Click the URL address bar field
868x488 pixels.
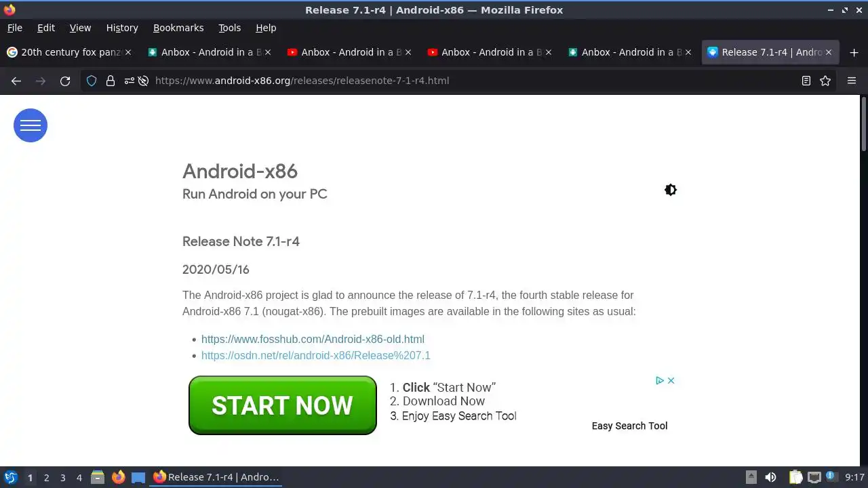[468, 81]
